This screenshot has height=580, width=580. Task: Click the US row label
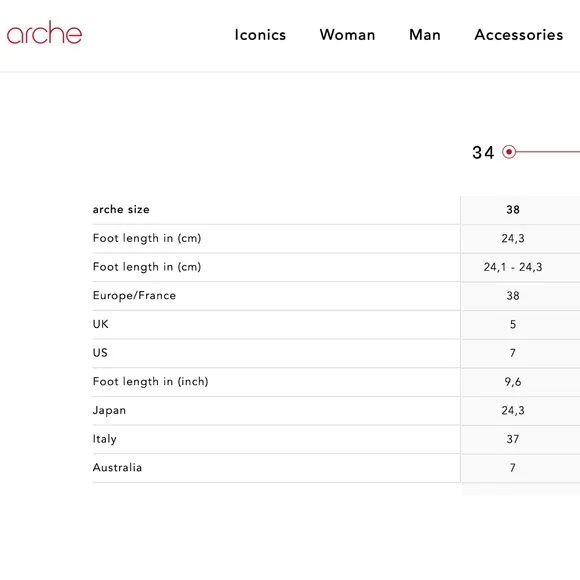100,353
